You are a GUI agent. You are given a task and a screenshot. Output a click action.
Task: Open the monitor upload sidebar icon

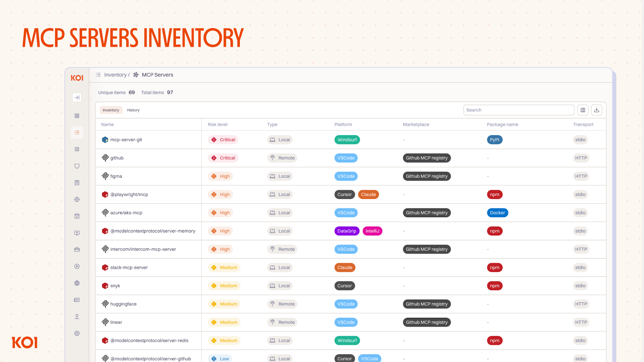[77, 233]
